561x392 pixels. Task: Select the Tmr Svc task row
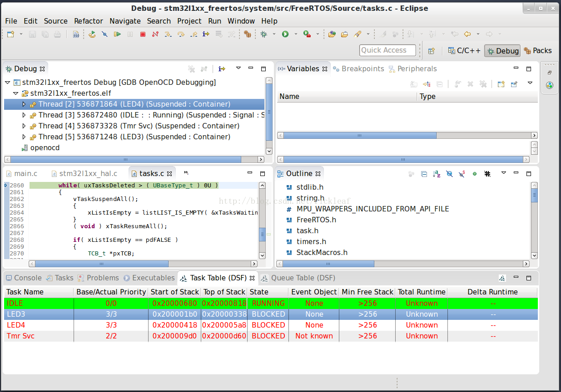pyautogui.click(x=271, y=336)
